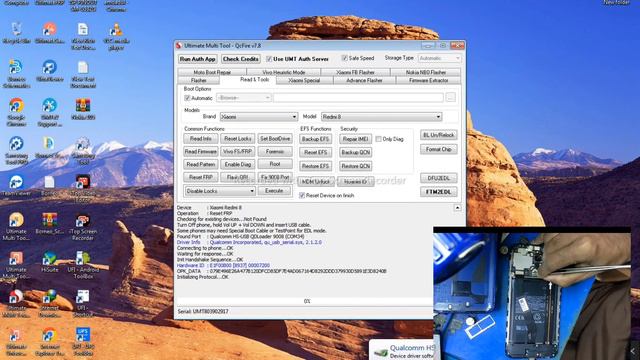
Task: Uncheck Automatic under Boot Options
Action: coord(187,98)
